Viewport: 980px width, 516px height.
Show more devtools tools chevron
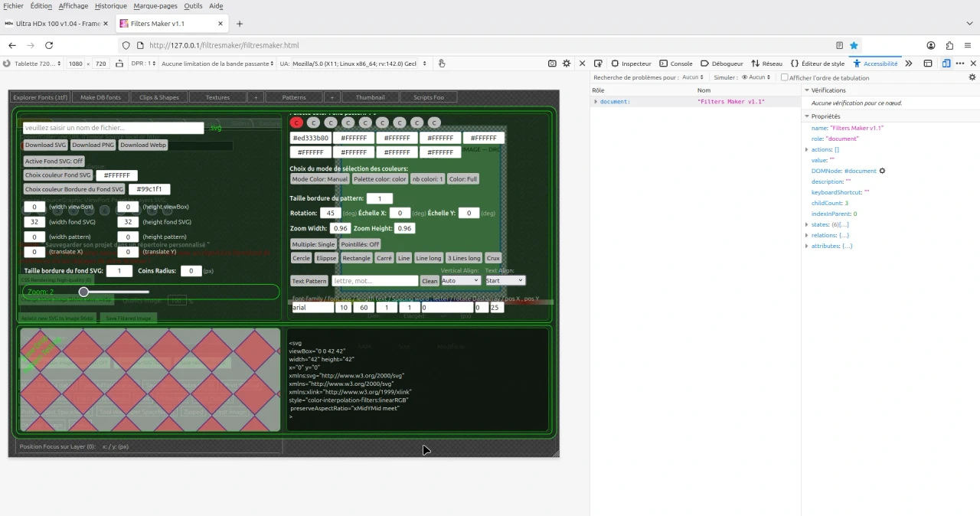click(x=909, y=64)
